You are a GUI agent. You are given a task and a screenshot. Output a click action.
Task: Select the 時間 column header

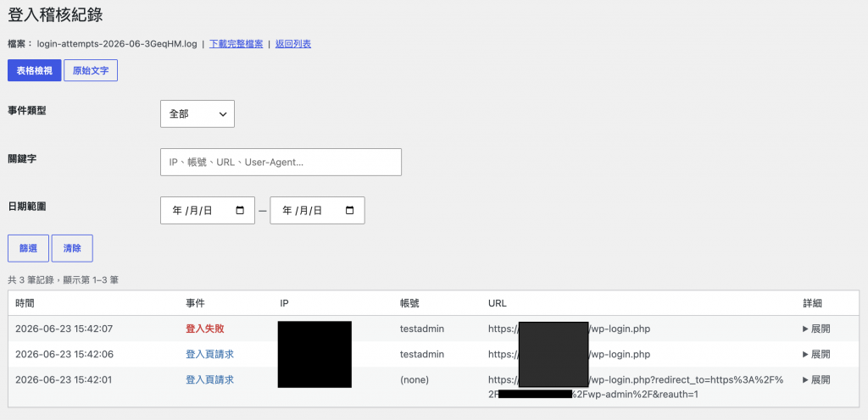[x=25, y=303]
